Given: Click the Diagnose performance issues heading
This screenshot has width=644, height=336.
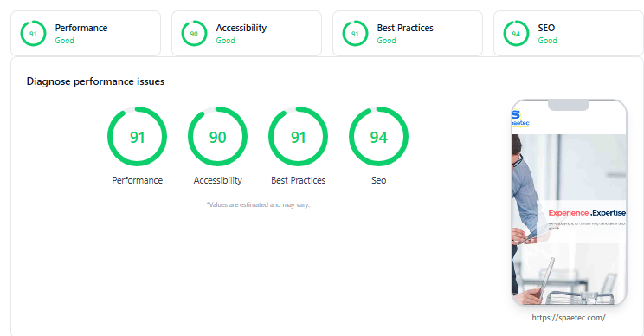Looking at the screenshot, I should pos(95,81).
